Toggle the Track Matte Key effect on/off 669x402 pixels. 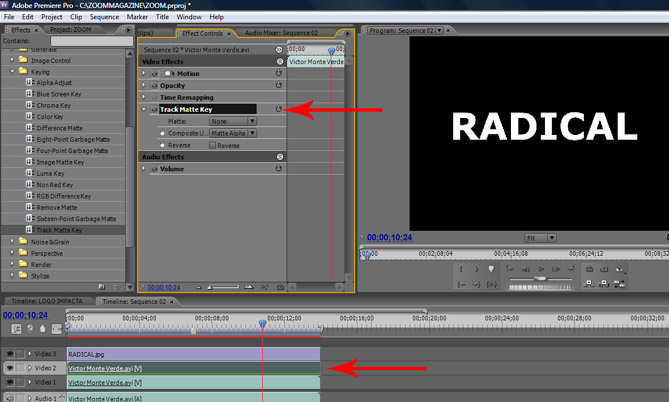(x=154, y=109)
